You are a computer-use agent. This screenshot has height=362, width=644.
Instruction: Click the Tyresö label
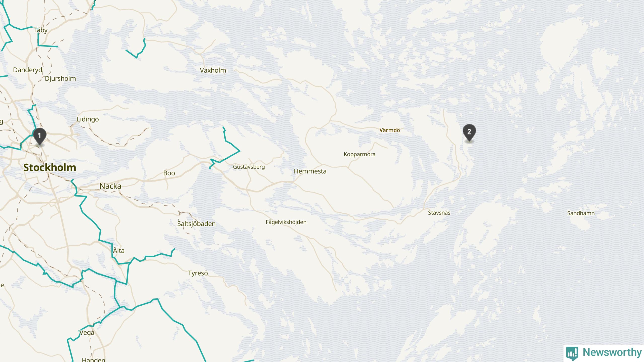point(198,273)
